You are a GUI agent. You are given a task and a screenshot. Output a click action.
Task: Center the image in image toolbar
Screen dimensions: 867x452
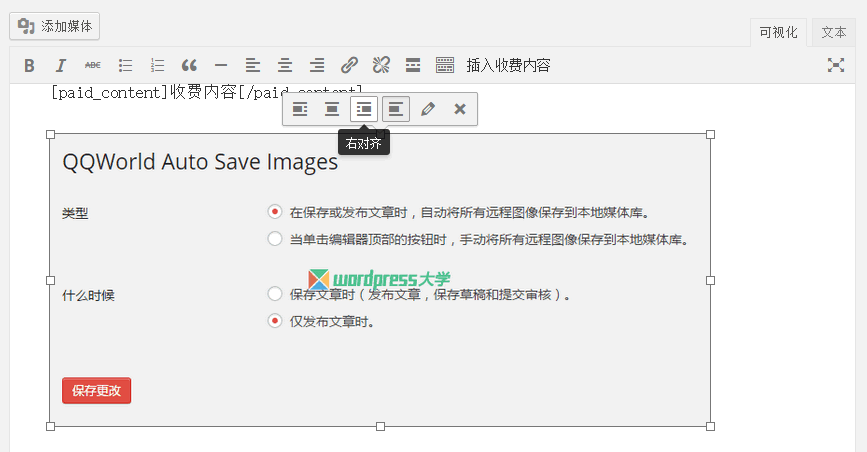tap(332, 109)
